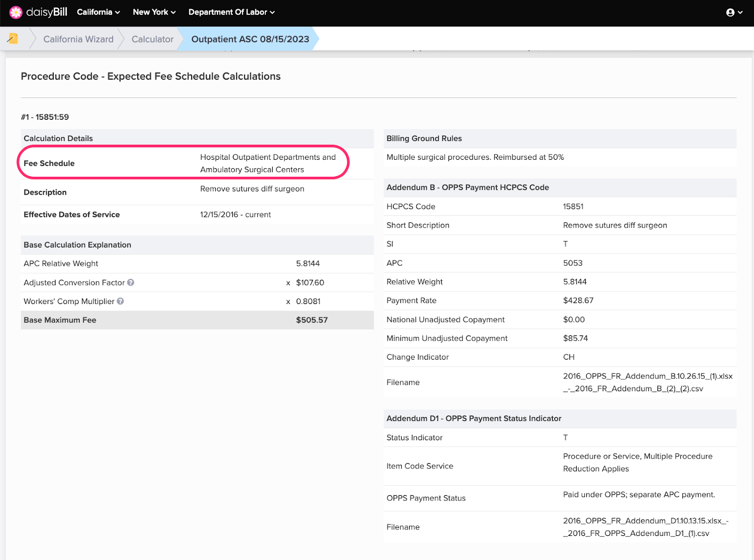
Task: Click the Hospital Outpatient Departments fee schedule text
Action: click(268, 163)
